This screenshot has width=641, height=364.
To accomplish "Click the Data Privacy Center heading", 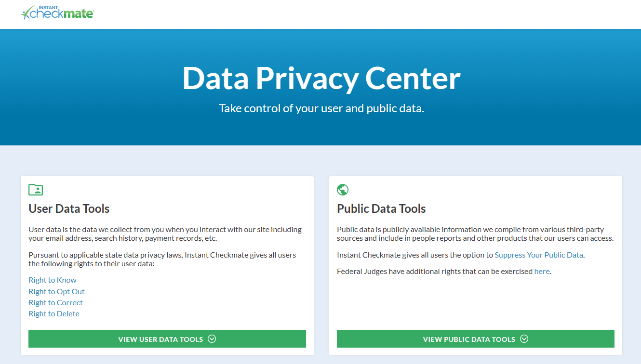I will (321, 78).
